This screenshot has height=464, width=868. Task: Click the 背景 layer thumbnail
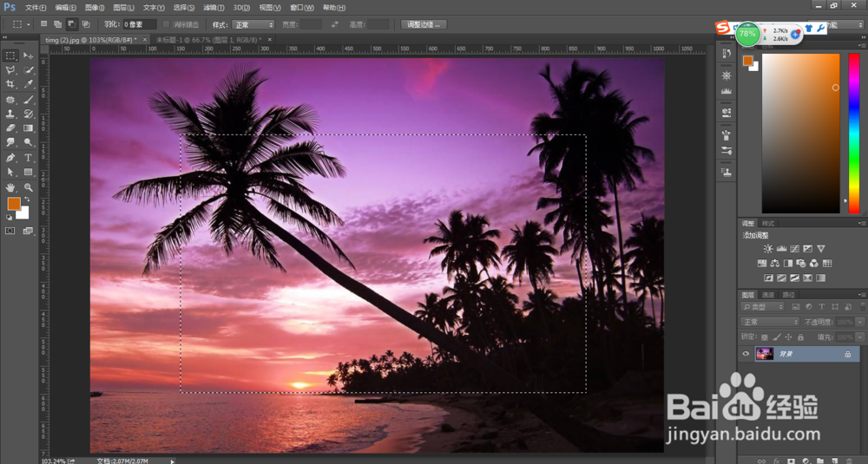click(x=765, y=354)
